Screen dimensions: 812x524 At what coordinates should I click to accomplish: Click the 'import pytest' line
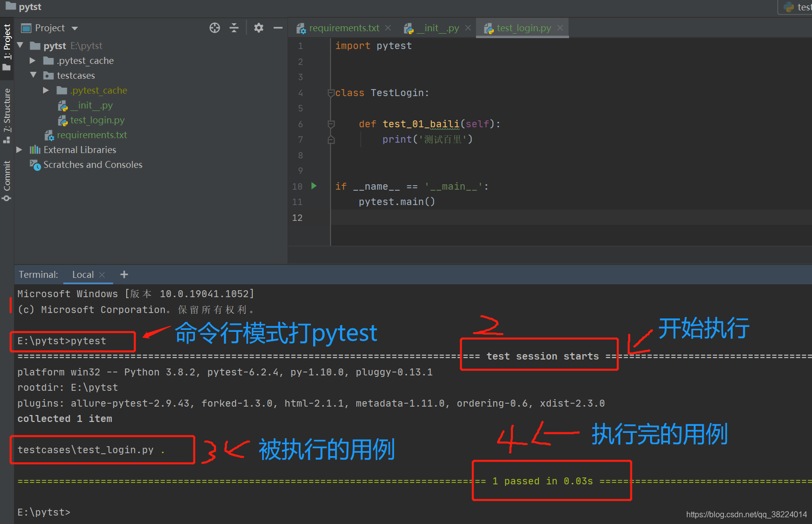coord(374,46)
